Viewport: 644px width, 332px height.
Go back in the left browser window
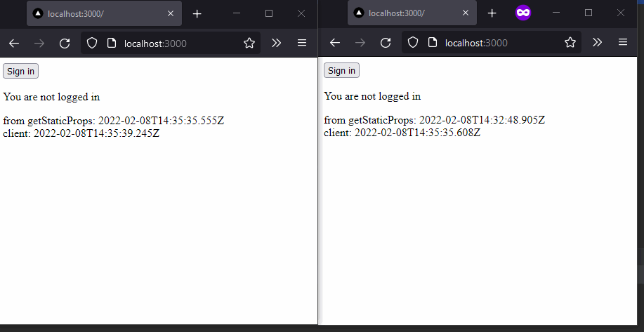pyautogui.click(x=14, y=43)
